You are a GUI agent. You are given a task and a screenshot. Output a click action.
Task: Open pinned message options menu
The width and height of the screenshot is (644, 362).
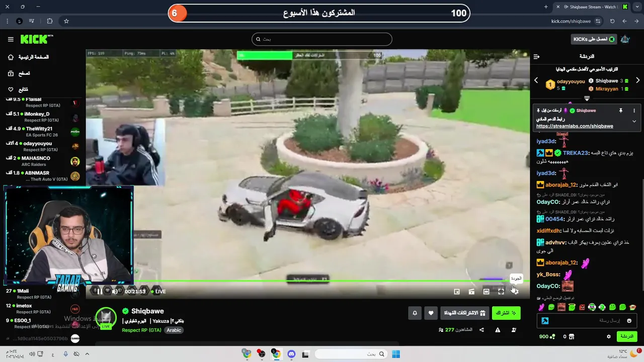[634, 111]
